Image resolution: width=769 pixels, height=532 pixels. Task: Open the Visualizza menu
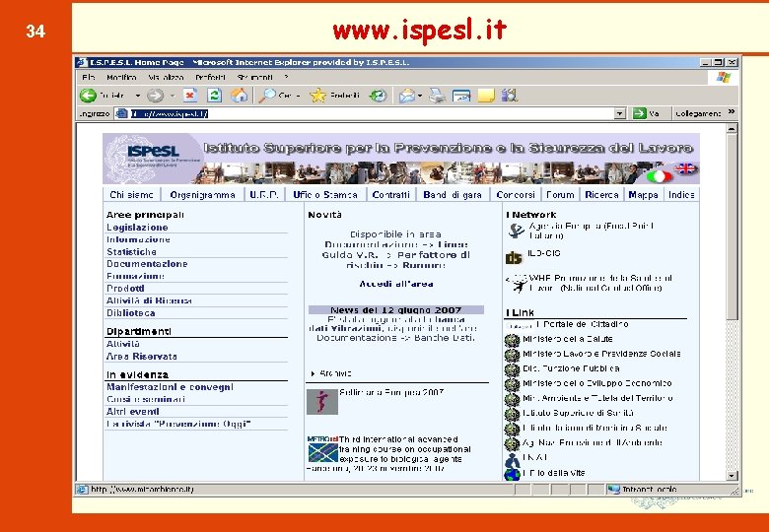tap(167, 78)
